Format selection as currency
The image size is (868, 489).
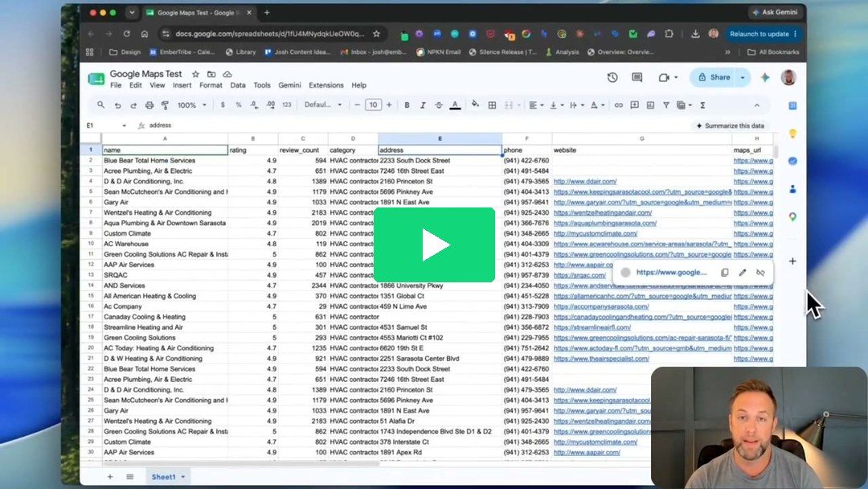tap(223, 105)
